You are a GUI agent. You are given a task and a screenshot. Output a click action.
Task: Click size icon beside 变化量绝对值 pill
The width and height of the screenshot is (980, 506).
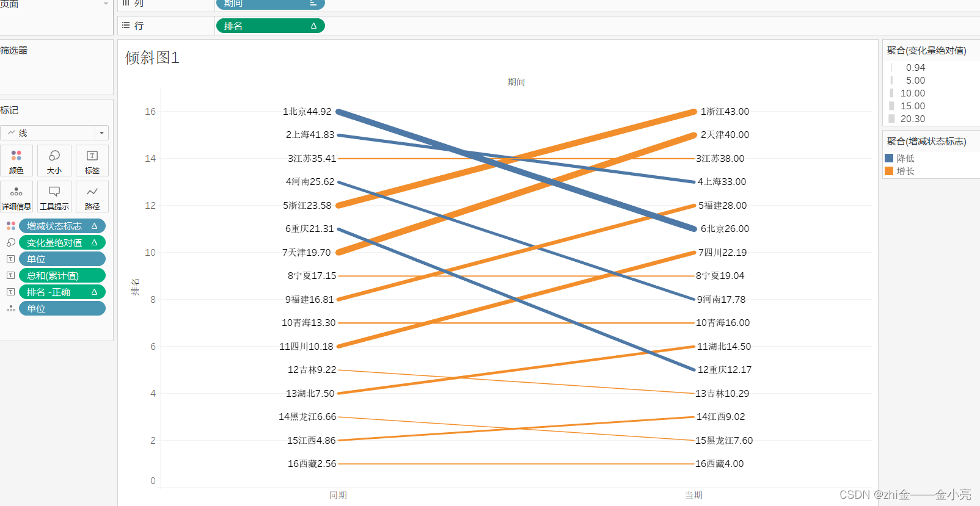pyautogui.click(x=11, y=242)
